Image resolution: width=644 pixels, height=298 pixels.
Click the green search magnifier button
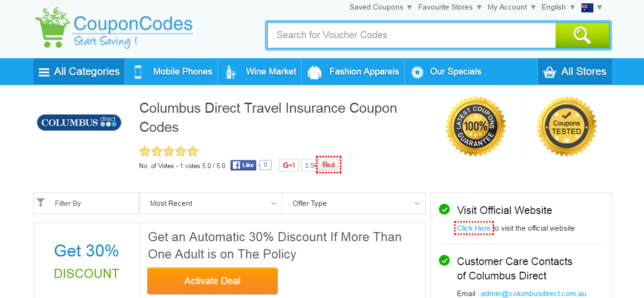pos(582,35)
